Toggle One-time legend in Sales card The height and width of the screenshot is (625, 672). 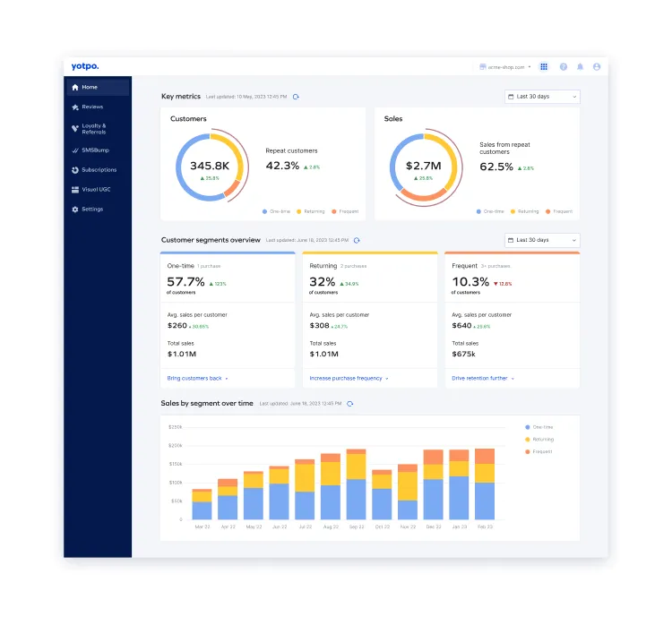tap(490, 211)
